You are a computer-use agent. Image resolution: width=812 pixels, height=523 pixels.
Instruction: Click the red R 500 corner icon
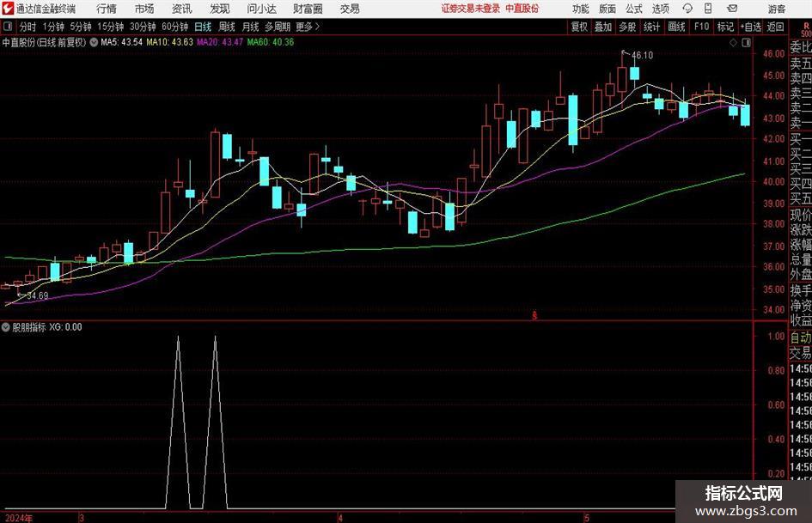[806, 29]
